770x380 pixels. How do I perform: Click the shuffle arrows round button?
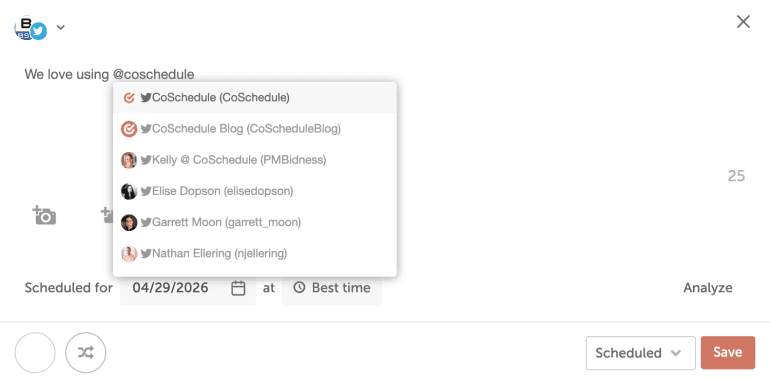(85, 353)
